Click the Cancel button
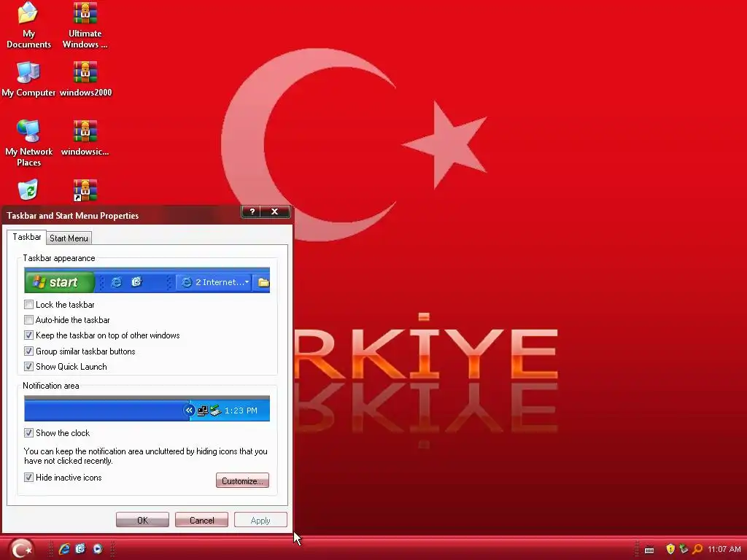The height and width of the screenshot is (560, 747). coord(201,520)
